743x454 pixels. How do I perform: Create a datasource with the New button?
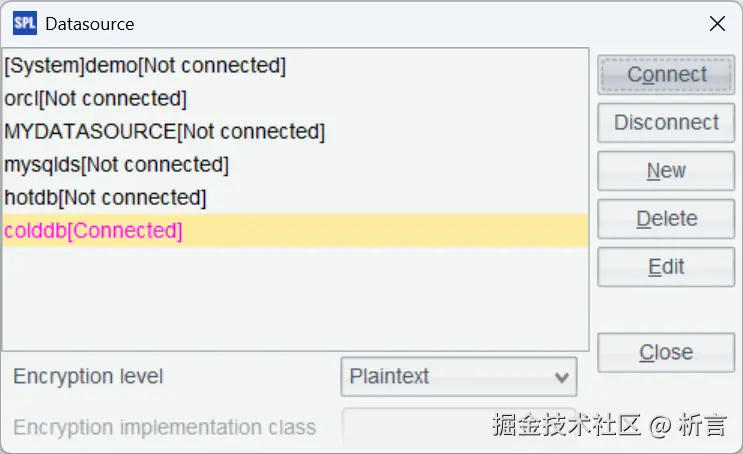point(666,171)
